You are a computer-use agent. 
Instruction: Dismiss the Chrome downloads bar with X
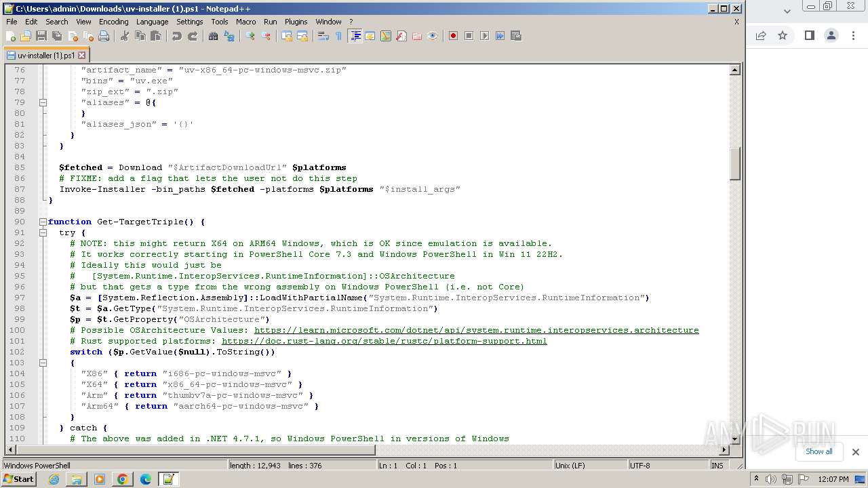pyautogui.click(x=855, y=452)
